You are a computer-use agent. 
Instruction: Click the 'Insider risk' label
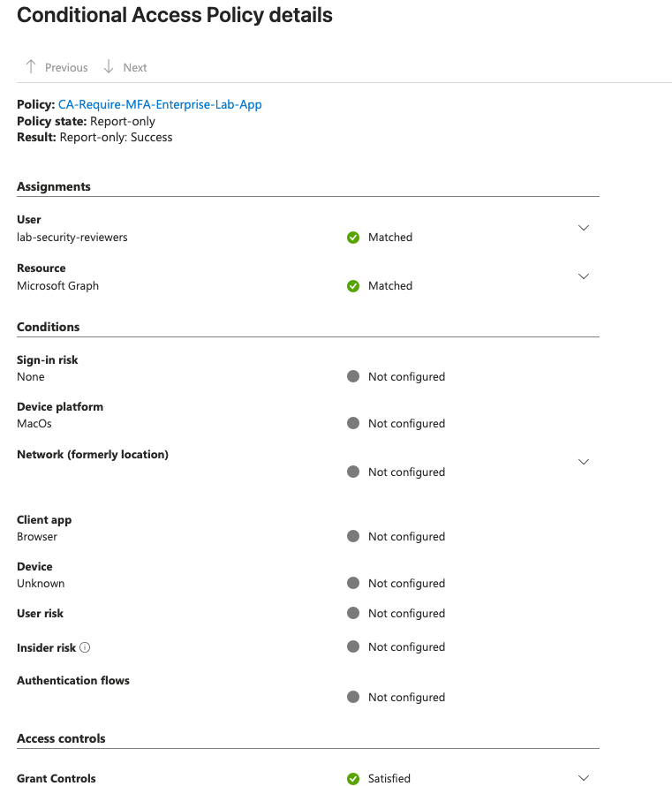point(46,647)
